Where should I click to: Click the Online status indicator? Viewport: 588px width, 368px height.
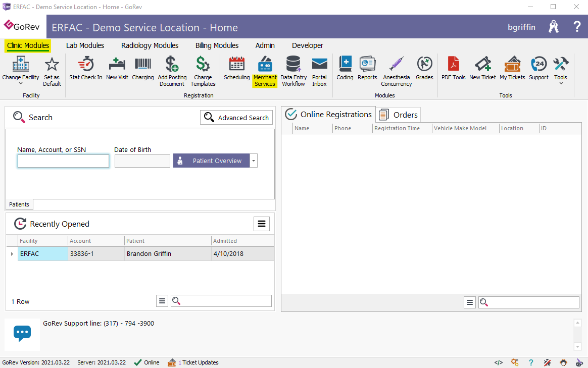pos(147,362)
